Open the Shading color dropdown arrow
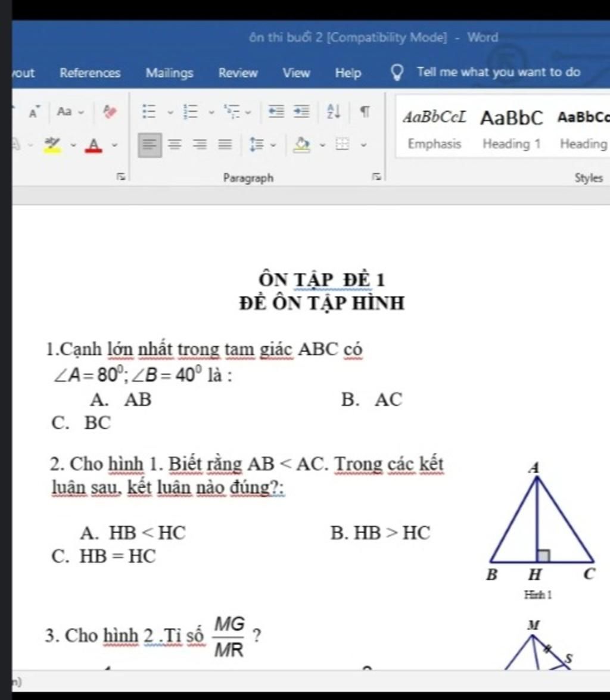The height and width of the screenshot is (700, 610). (322, 145)
